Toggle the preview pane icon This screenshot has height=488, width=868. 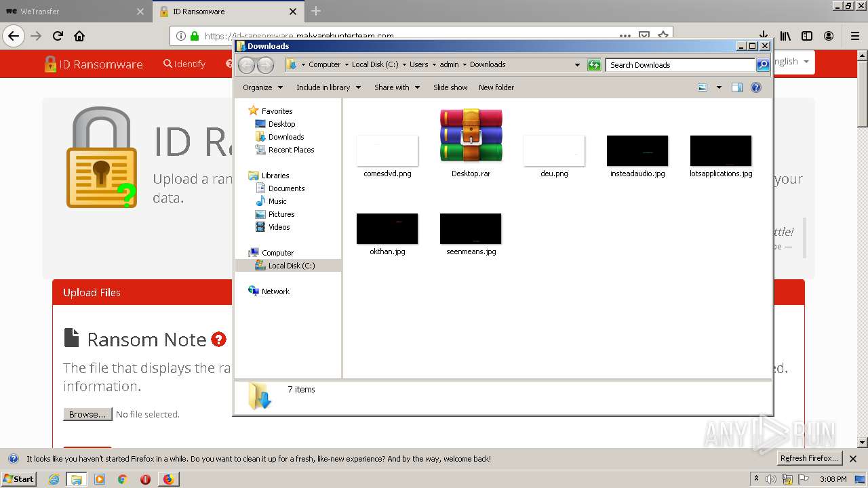point(737,87)
